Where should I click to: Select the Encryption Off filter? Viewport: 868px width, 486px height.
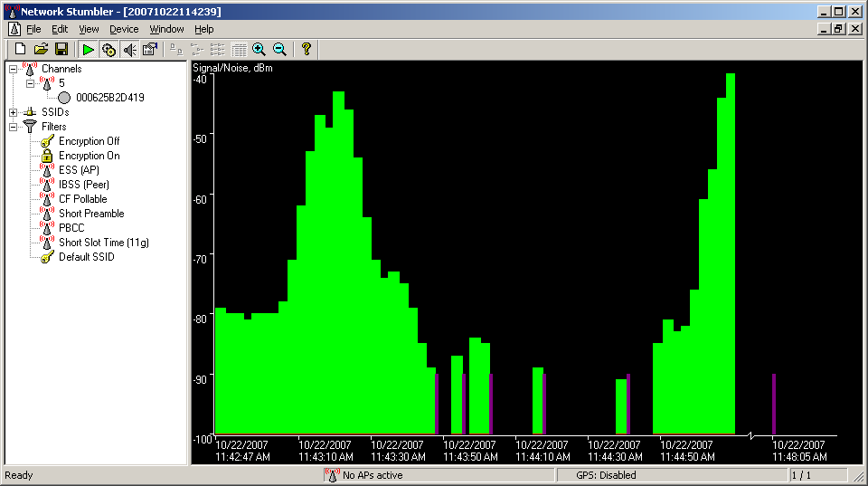[90, 141]
